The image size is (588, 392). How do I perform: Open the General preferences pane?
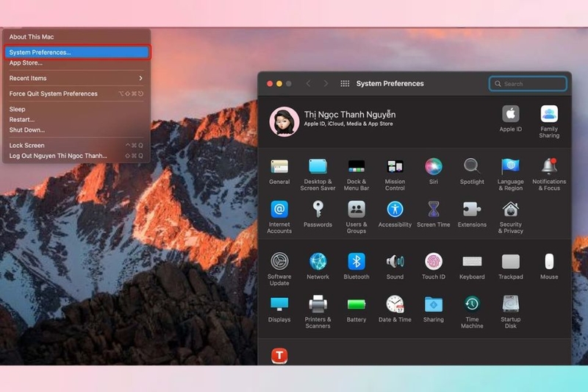click(279, 171)
